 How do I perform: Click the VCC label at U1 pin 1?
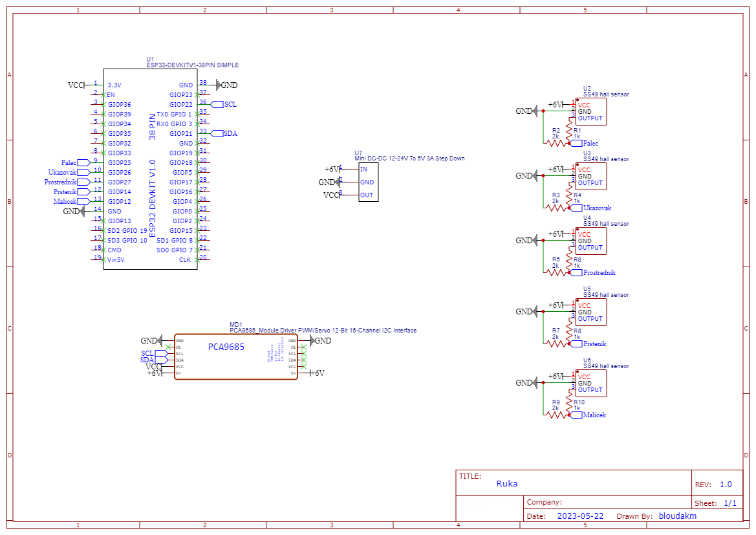coord(76,84)
